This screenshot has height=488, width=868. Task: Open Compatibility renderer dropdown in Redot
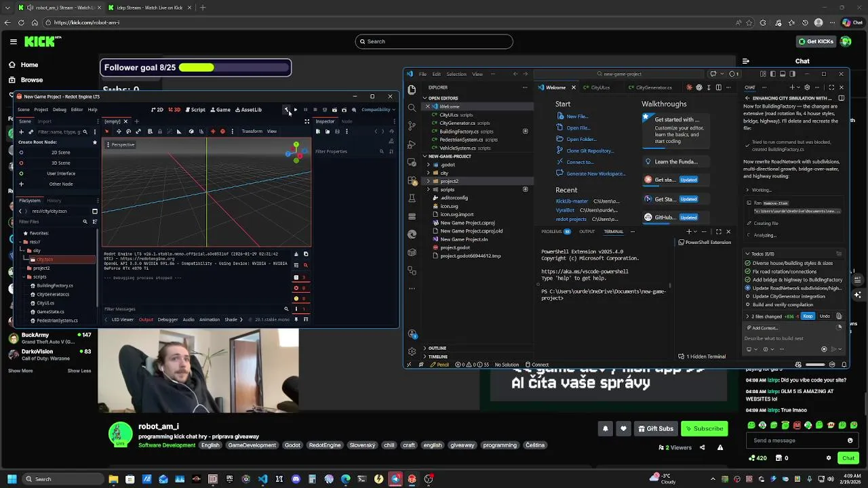(378, 110)
